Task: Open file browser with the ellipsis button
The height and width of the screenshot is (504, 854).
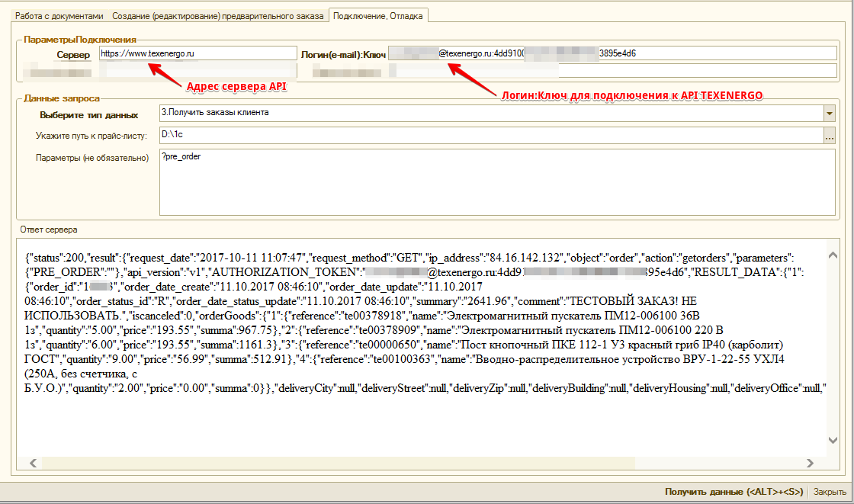Action: (830, 136)
